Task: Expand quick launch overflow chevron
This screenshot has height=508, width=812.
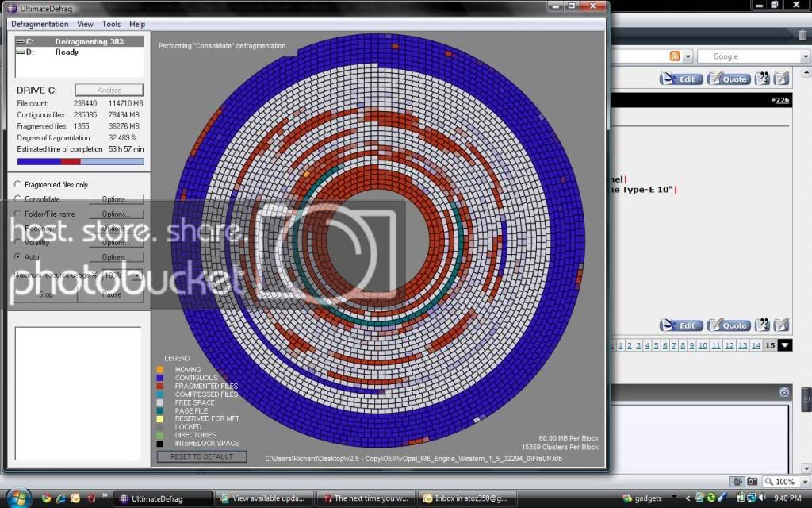Action: click(x=105, y=495)
